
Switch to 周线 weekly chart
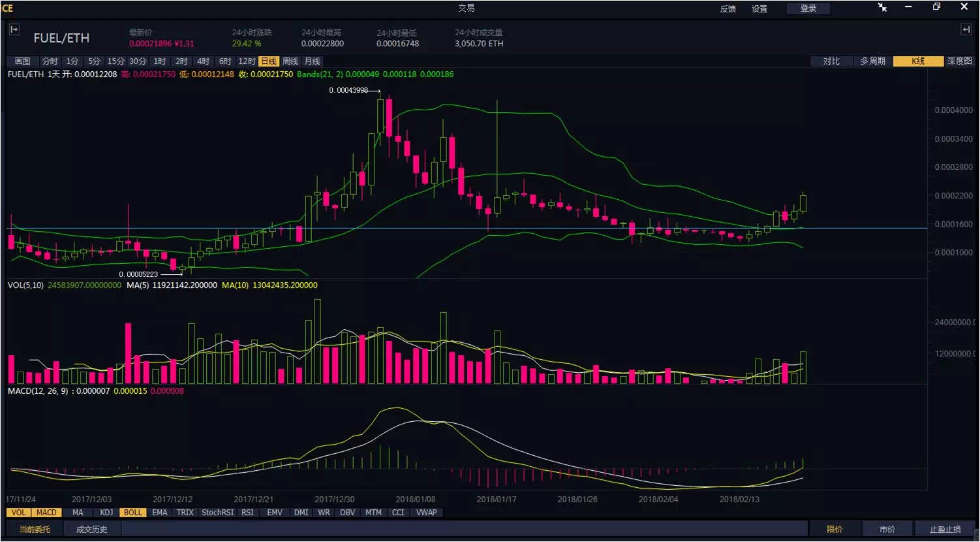pyautogui.click(x=290, y=61)
